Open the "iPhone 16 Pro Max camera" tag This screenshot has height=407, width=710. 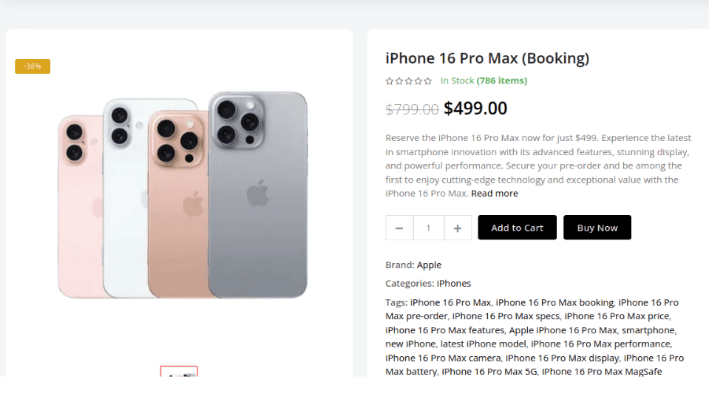[x=443, y=358]
